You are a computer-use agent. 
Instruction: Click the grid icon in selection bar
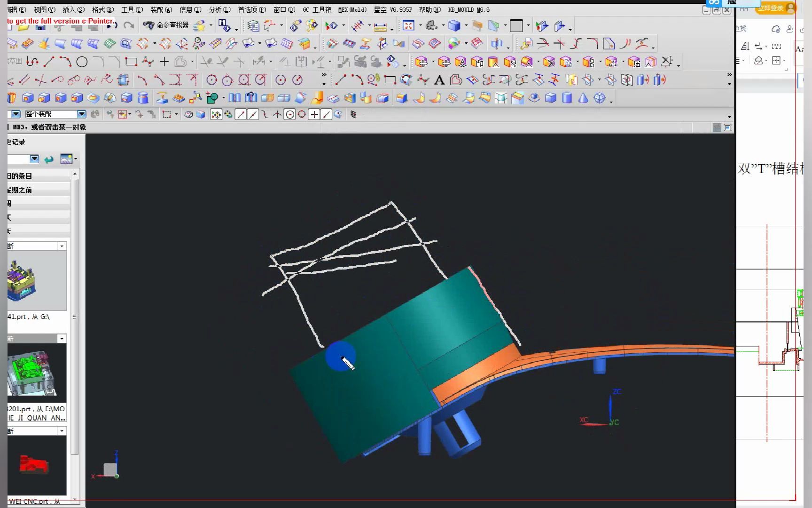(353, 114)
